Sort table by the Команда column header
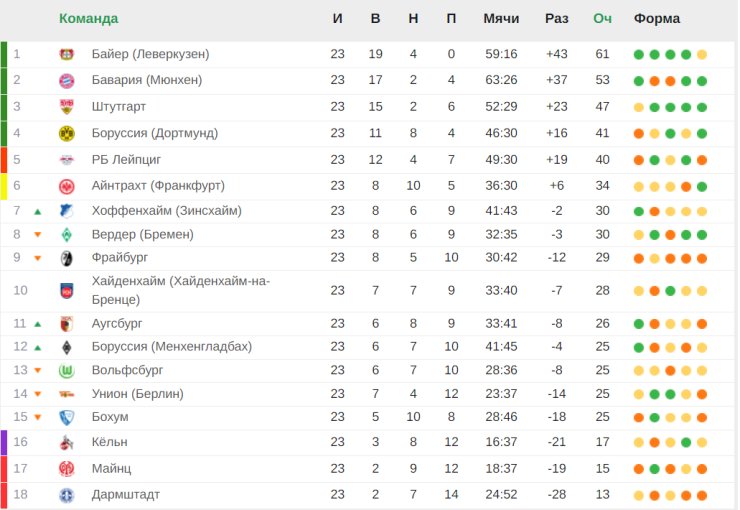Image resolution: width=740 pixels, height=510 pixels. (x=88, y=19)
